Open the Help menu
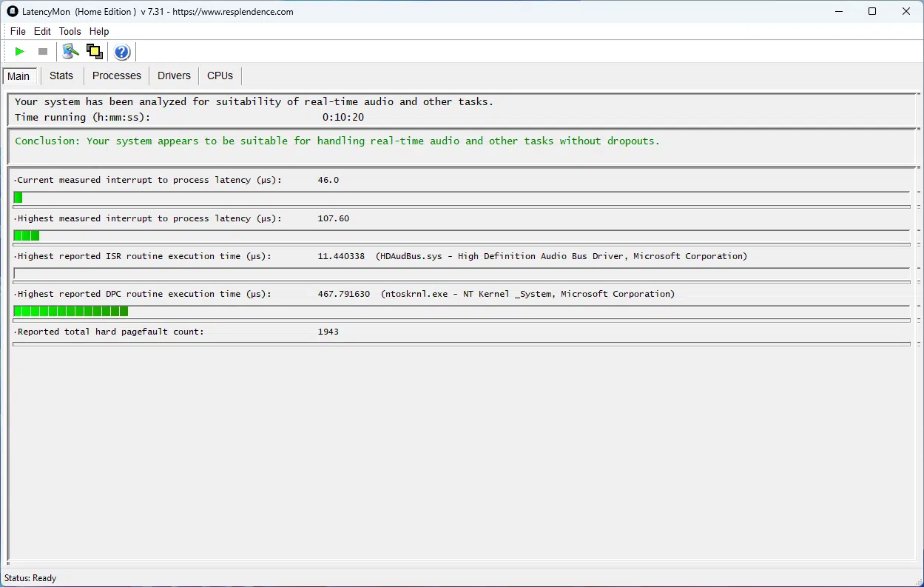Viewport: 924px width, 587px height. pyautogui.click(x=99, y=31)
